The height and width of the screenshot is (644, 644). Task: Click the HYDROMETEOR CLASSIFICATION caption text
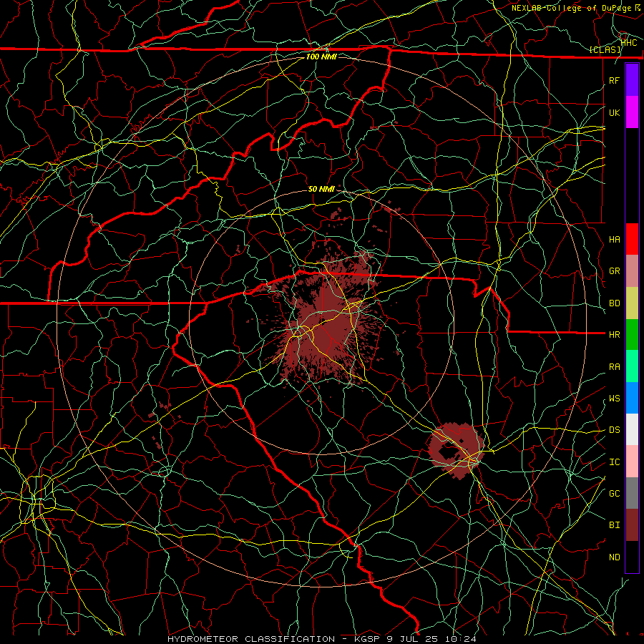pyautogui.click(x=251, y=639)
